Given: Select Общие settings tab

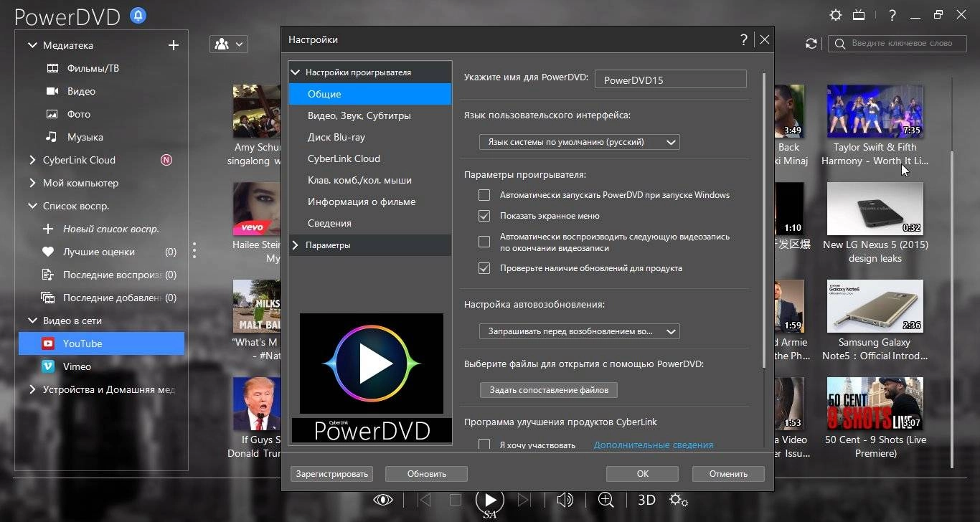Looking at the screenshot, I should [370, 94].
